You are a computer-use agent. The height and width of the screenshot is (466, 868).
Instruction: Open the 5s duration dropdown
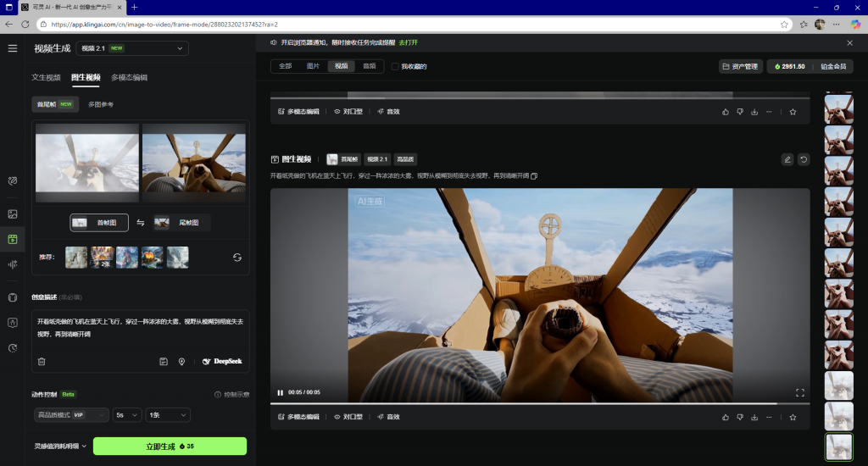(x=127, y=415)
